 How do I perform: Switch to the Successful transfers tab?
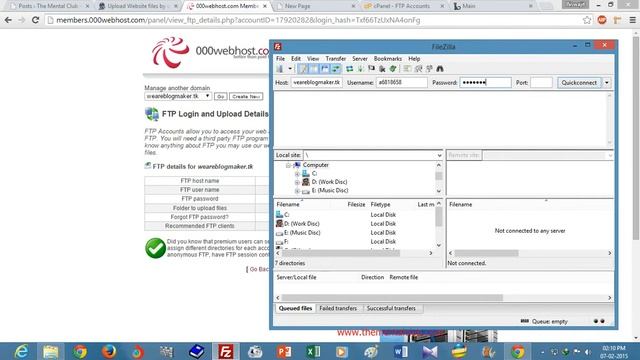391,309
